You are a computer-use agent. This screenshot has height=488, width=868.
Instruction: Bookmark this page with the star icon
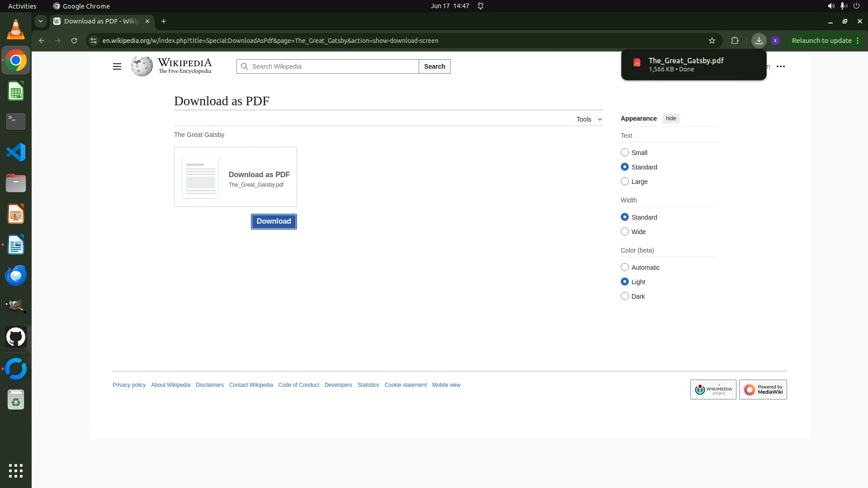pyautogui.click(x=712, y=41)
